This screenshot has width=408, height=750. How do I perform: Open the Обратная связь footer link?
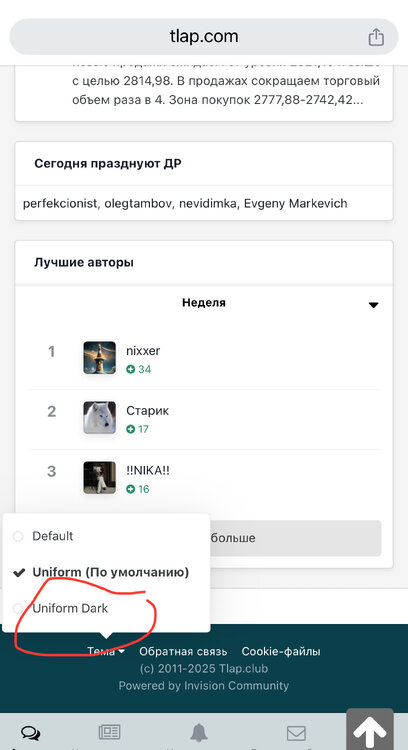(x=183, y=651)
